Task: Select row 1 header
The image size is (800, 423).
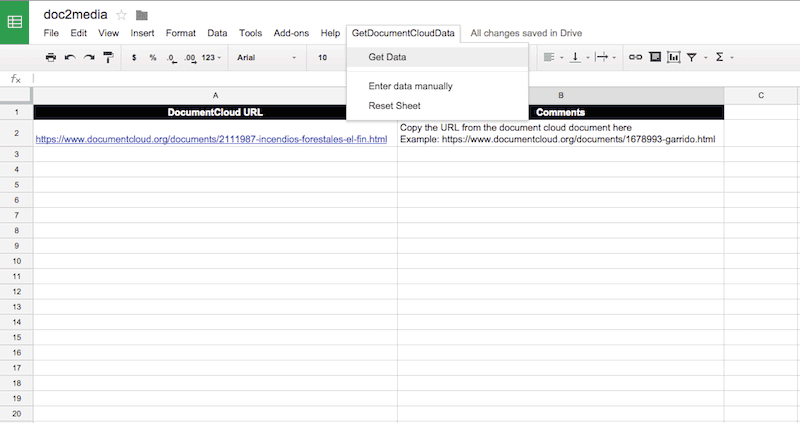Action: click(x=16, y=112)
